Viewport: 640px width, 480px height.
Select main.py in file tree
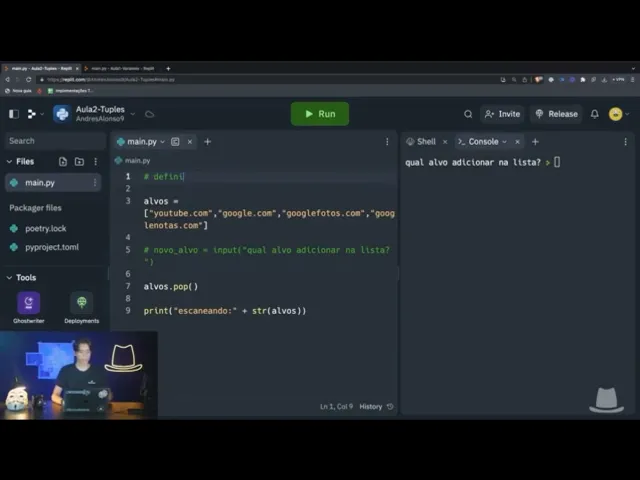pos(53,182)
